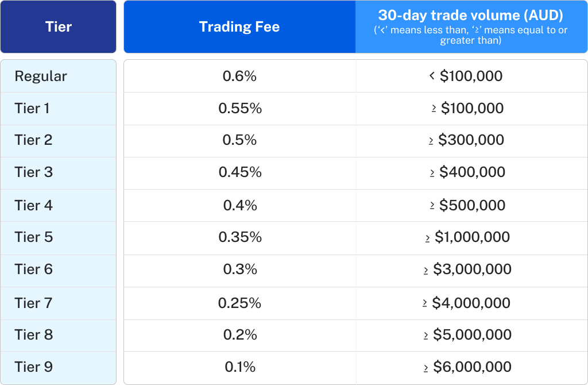
Task: Select the 0.4% trading fee value
Action: coord(239,205)
